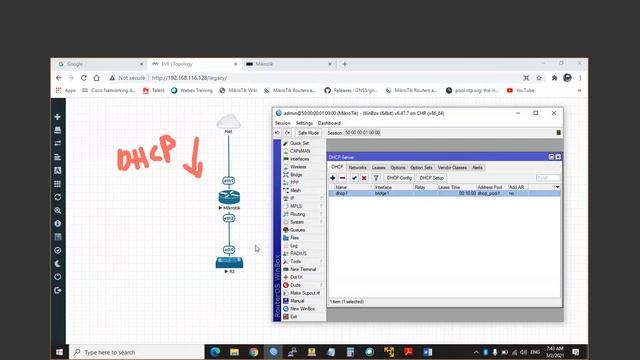Open Files in WinBox sidebar
The height and width of the screenshot is (360, 640).
pos(295,238)
